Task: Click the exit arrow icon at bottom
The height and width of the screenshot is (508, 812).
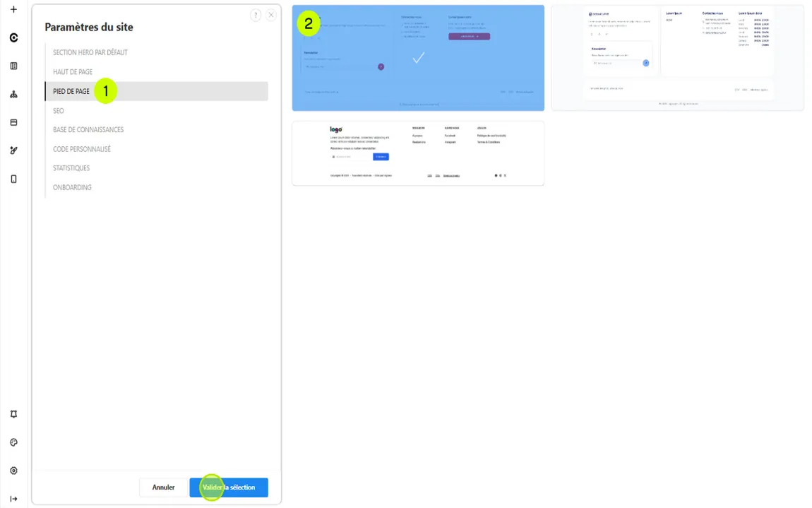Action: (13, 499)
